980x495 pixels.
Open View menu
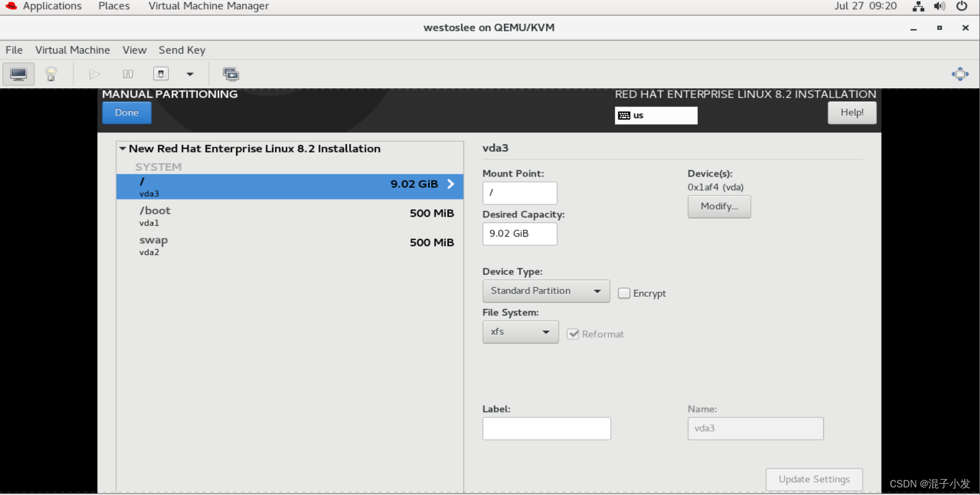tap(134, 50)
